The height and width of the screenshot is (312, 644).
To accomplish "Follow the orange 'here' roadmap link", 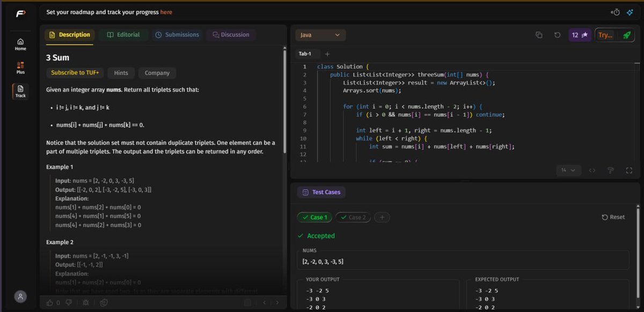I will pyautogui.click(x=166, y=12).
